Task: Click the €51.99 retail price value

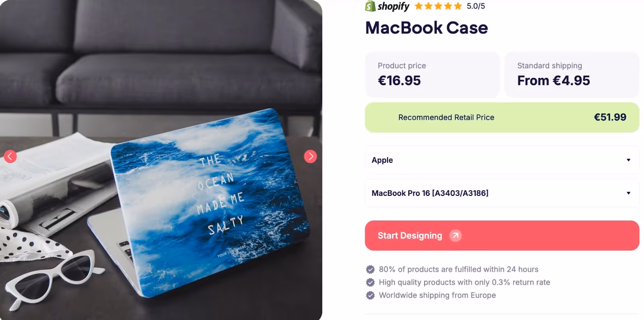Action: pyautogui.click(x=610, y=117)
